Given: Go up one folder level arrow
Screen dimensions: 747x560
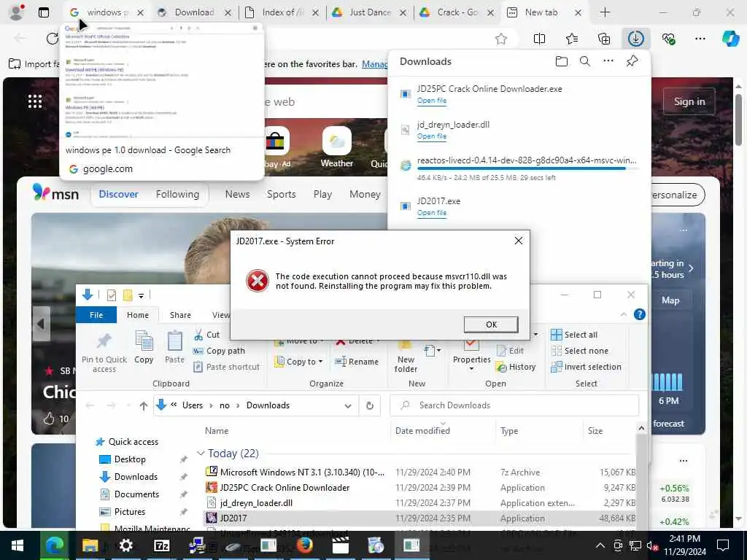Looking at the screenshot, I should click(x=144, y=405).
